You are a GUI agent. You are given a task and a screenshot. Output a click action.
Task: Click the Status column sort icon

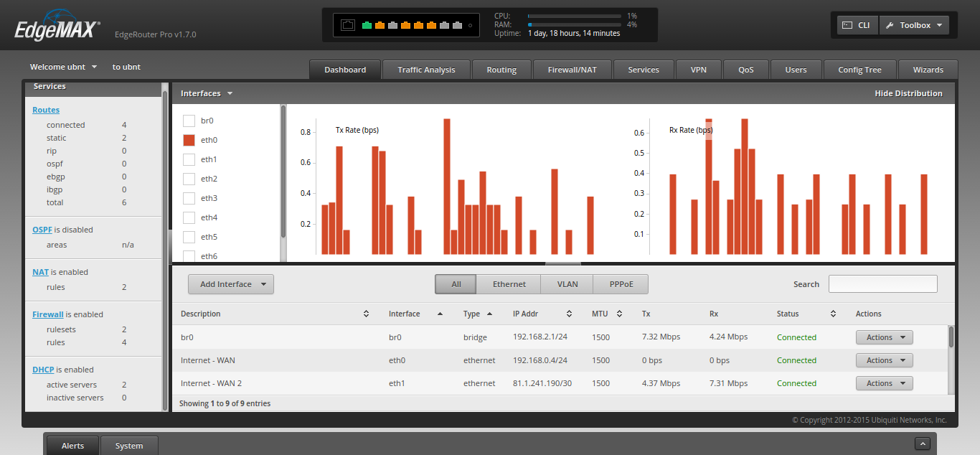point(833,314)
